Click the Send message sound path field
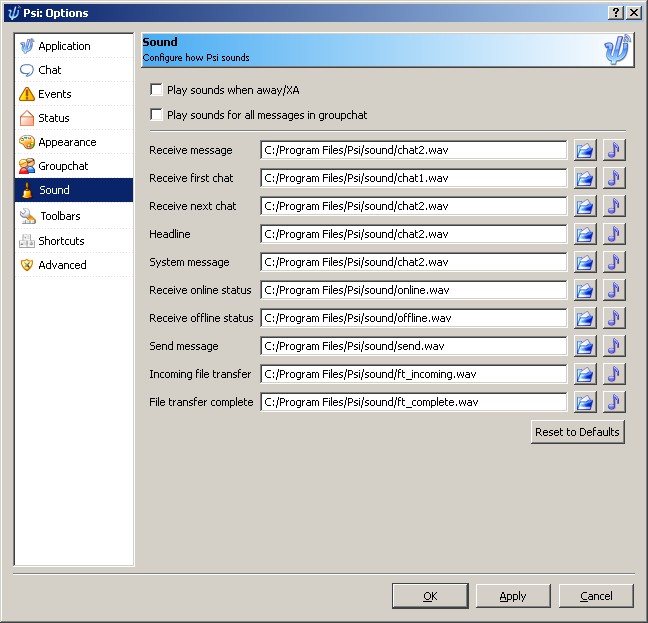This screenshot has width=648, height=623. 414,346
